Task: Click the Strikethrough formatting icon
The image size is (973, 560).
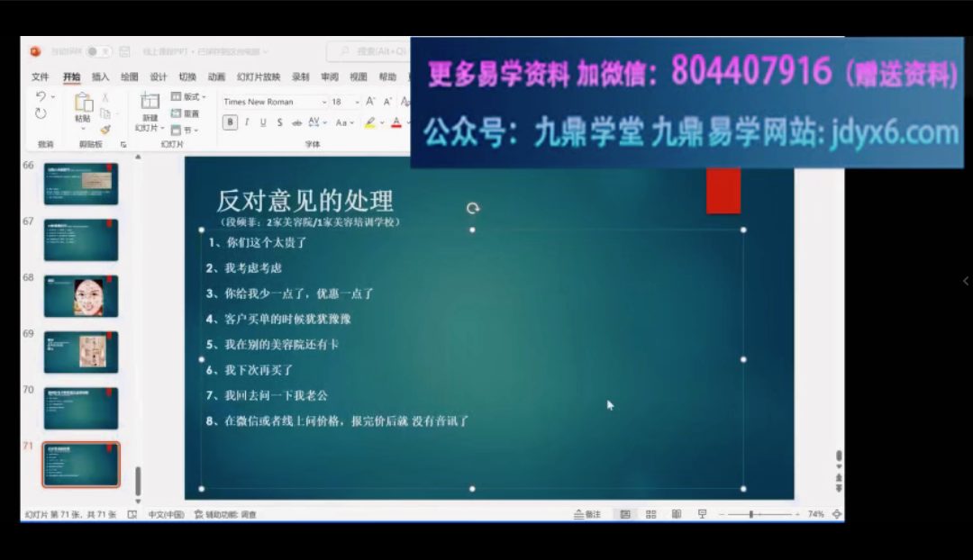Action: [296, 122]
